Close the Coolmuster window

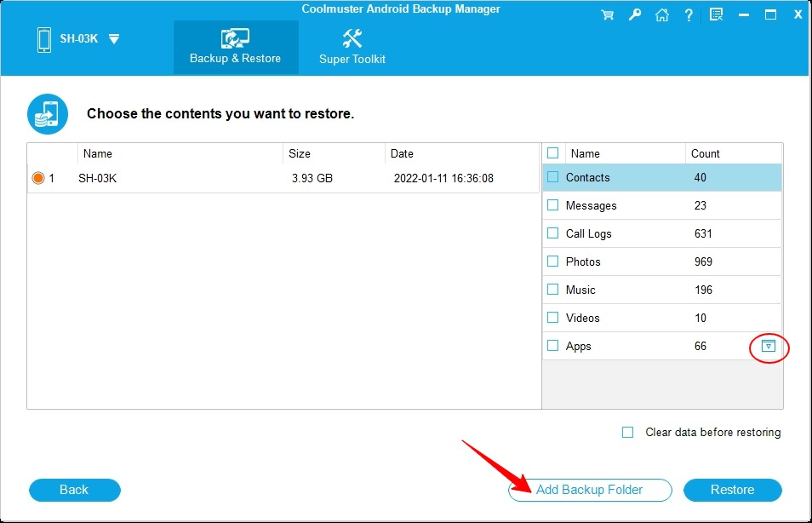point(798,14)
